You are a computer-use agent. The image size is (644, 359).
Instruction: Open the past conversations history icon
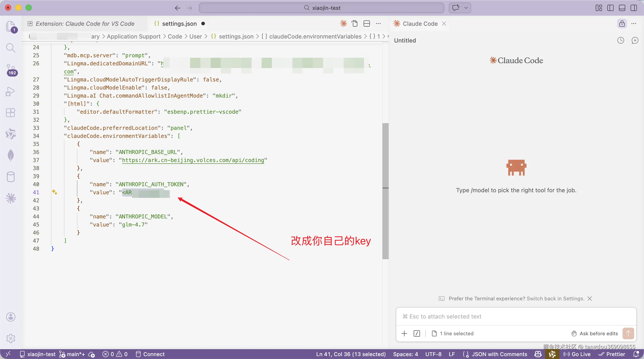[x=621, y=40]
